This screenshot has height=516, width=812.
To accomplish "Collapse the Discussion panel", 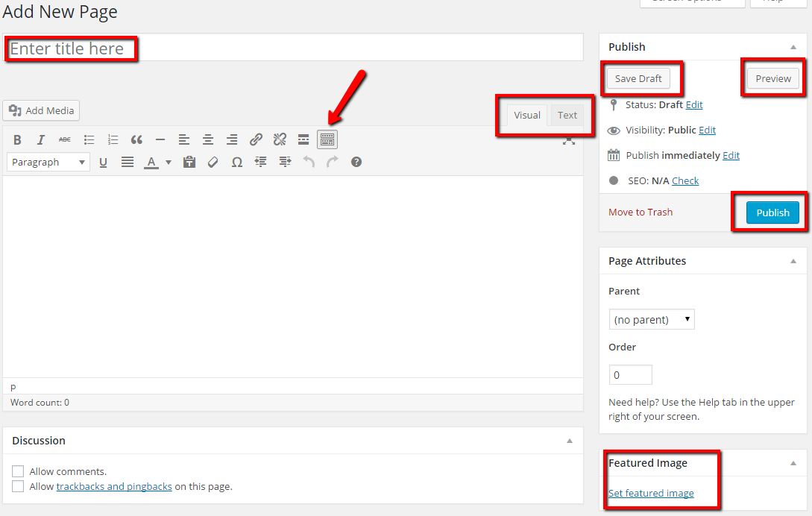I will point(570,441).
